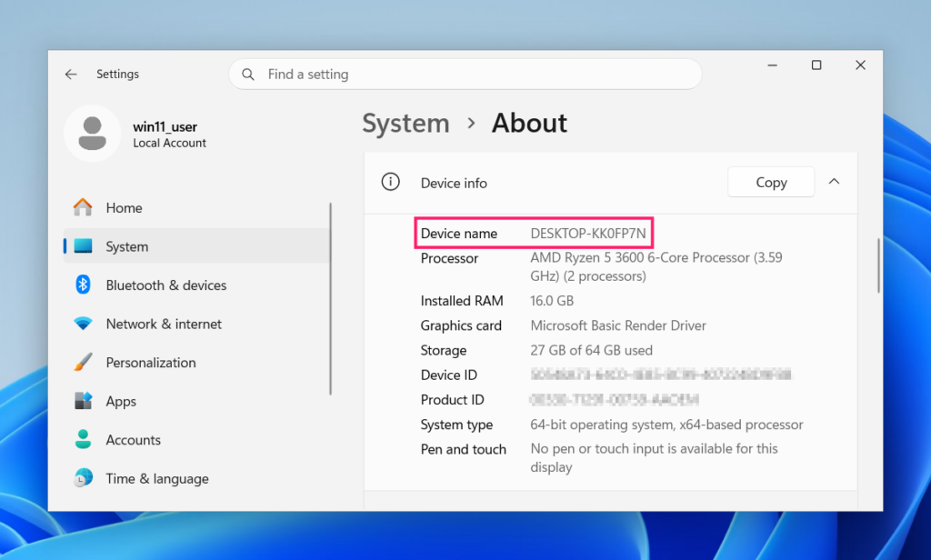Click the Apps icon in sidebar
The width and height of the screenshot is (931, 560).
click(x=83, y=401)
